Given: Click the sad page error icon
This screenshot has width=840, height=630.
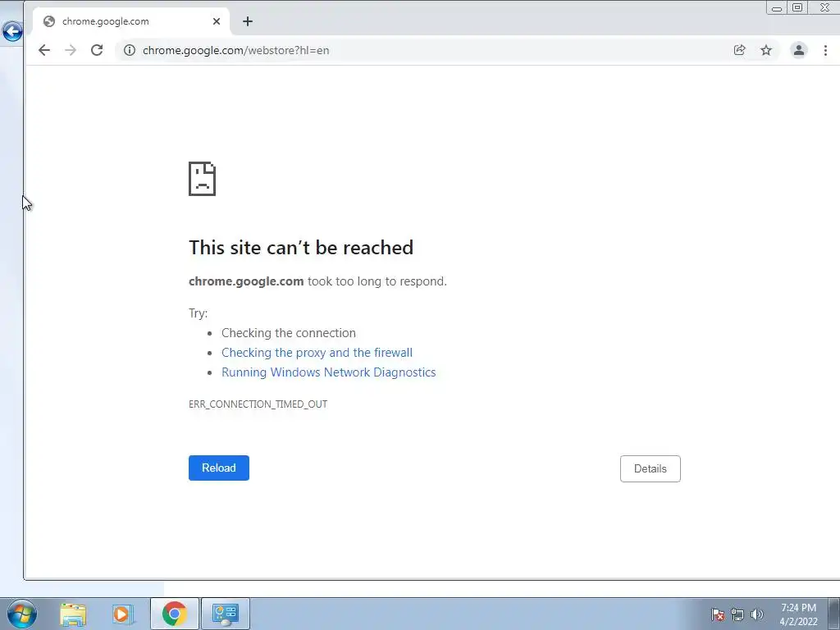Looking at the screenshot, I should tap(202, 179).
